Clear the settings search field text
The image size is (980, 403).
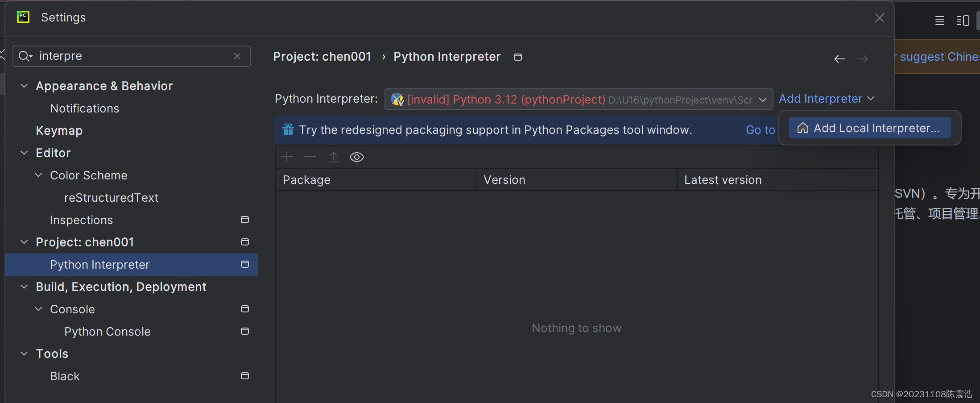(x=237, y=56)
